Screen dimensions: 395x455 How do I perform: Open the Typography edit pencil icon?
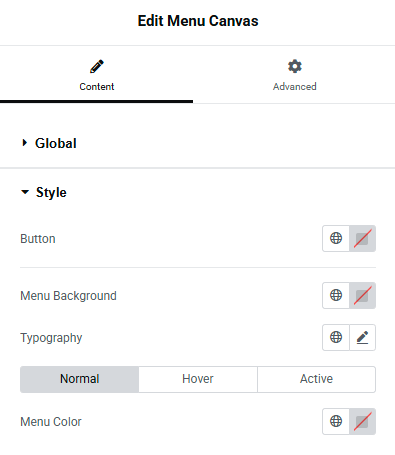tap(363, 337)
